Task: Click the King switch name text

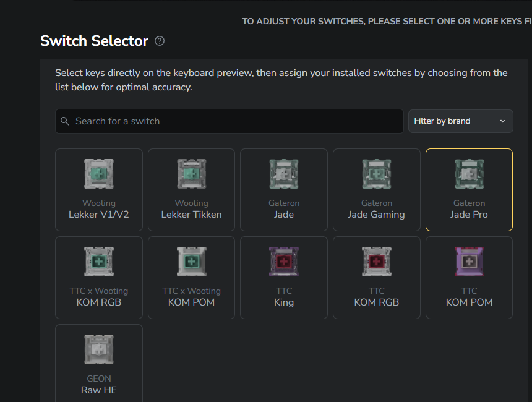Action: coord(284,302)
